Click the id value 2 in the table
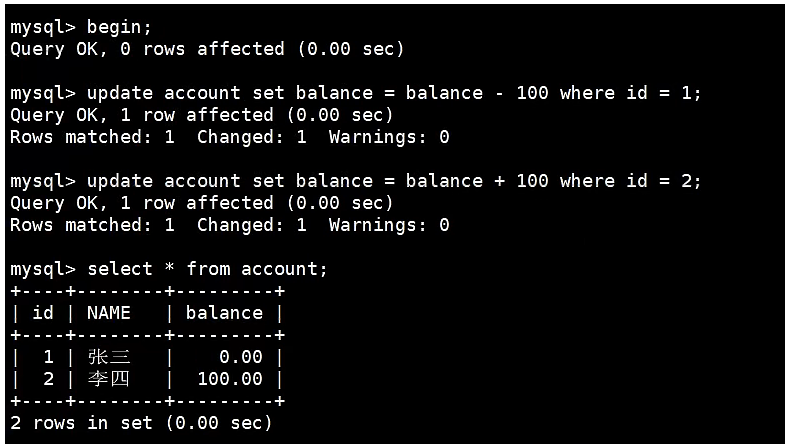 coord(48,379)
